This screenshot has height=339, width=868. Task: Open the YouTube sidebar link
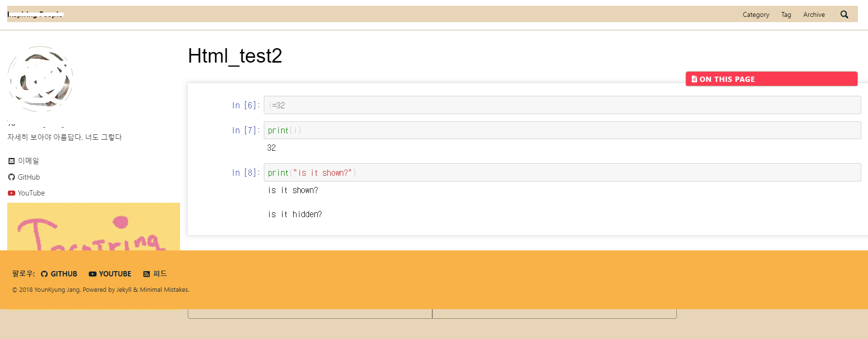point(31,193)
